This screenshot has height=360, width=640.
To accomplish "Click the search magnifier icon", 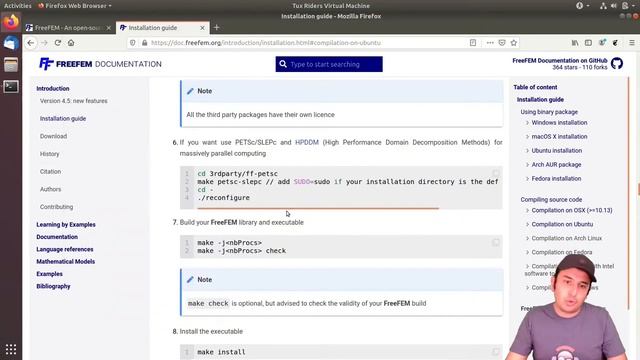I will 283,64.
